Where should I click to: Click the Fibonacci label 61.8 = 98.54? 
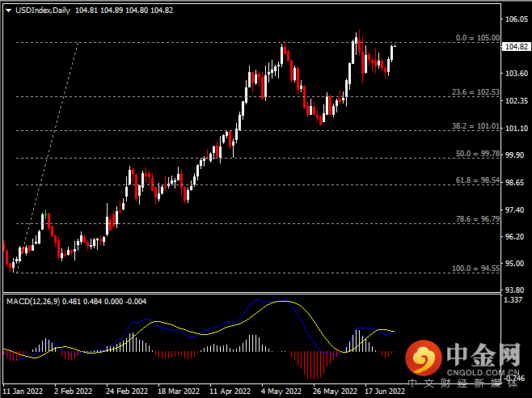tap(477, 180)
